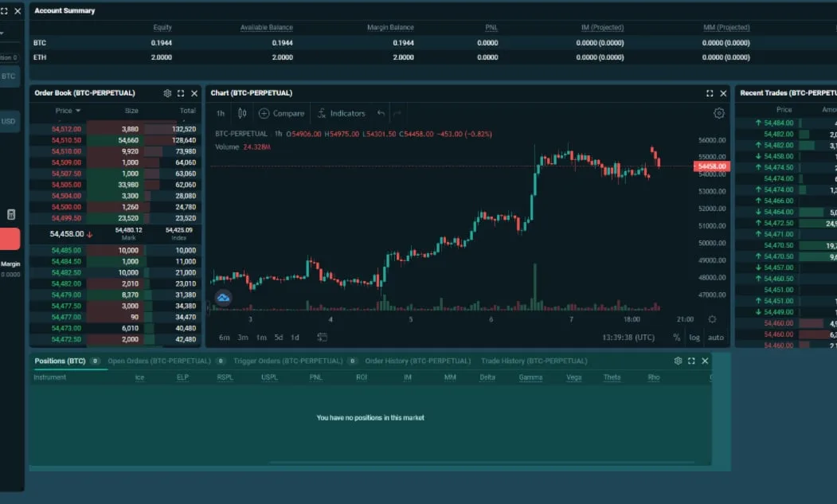837x504 pixels.
Task: Maximize the Positions panel
Action: coord(691,361)
